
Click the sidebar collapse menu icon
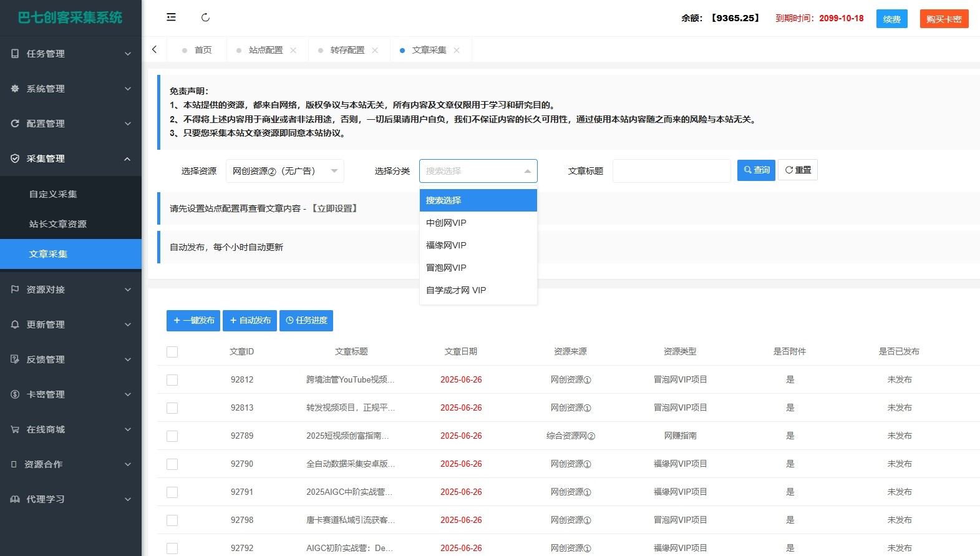pyautogui.click(x=171, y=17)
